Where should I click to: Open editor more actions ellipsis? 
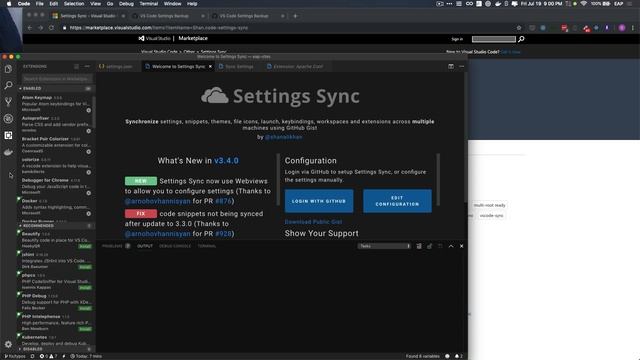462,66
